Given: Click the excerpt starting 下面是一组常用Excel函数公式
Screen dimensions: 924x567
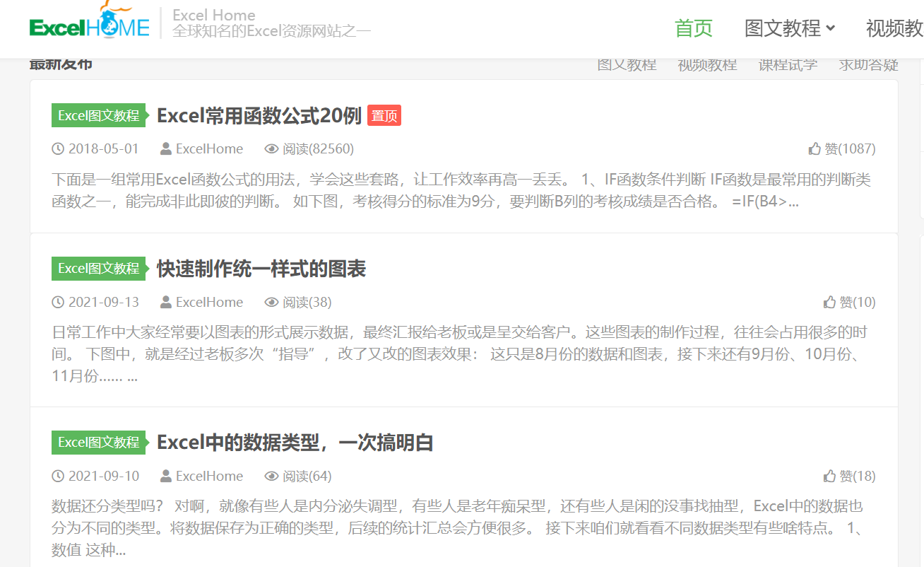Looking at the screenshot, I should point(461,191).
